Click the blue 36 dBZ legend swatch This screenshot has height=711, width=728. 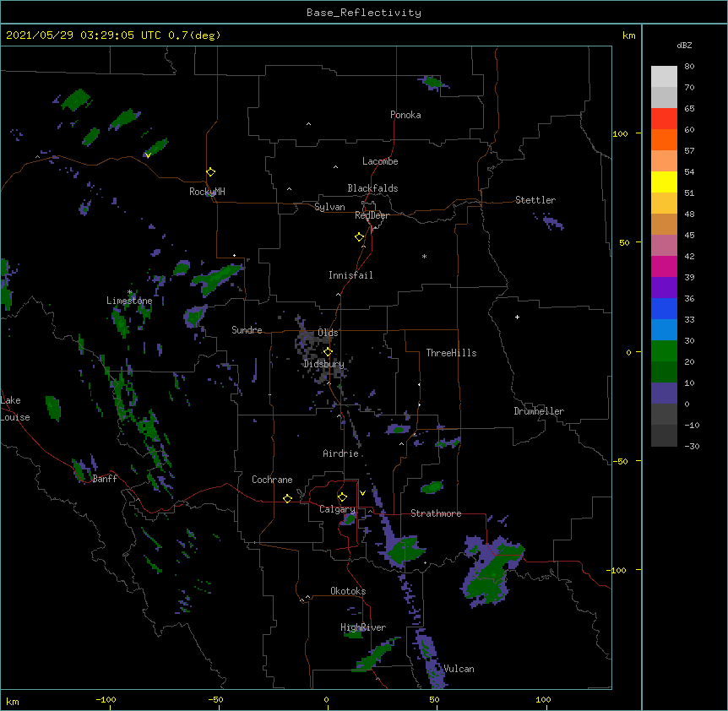pyautogui.click(x=664, y=308)
